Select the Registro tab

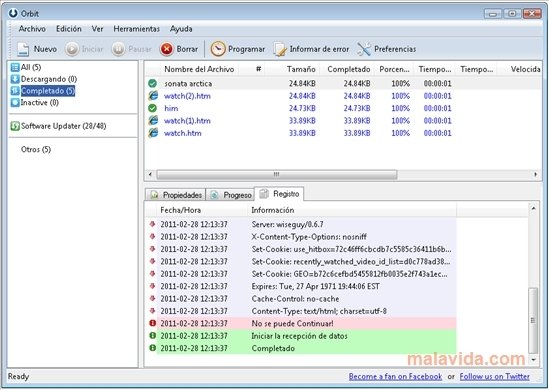[x=279, y=194]
